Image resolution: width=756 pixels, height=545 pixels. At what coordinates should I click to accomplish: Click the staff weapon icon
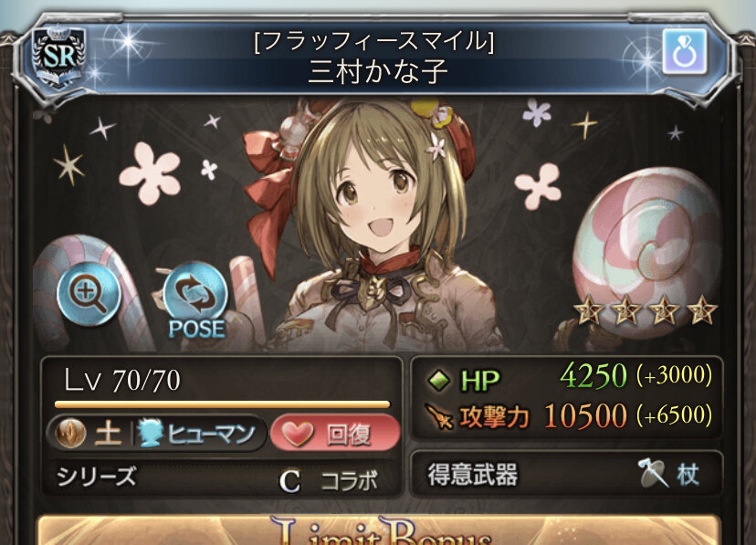click(x=654, y=473)
